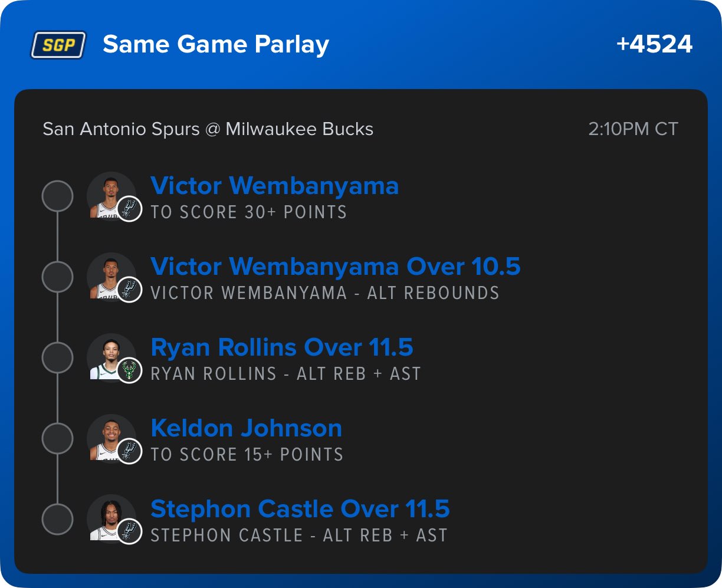Viewport: 722px width, 588px height.
Task: Click Wembanyama's headshot on the rebounds leg
Action: tap(108, 275)
